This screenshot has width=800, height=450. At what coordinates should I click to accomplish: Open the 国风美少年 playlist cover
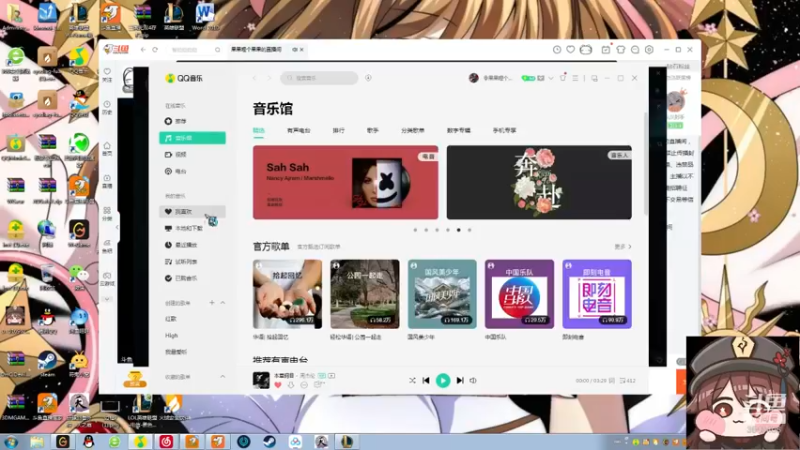pos(442,294)
